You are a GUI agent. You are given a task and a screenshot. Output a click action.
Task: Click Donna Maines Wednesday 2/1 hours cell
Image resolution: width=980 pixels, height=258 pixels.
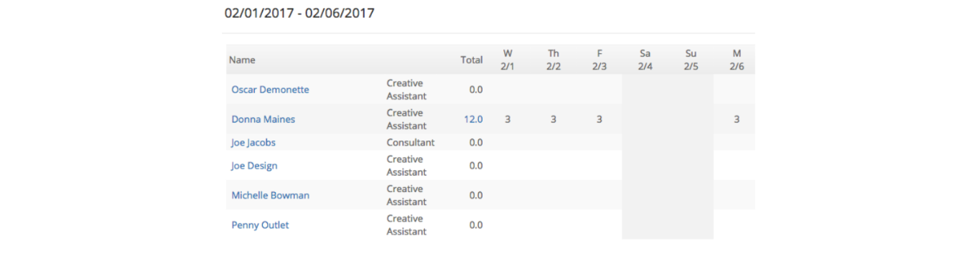(x=508, y=120)
